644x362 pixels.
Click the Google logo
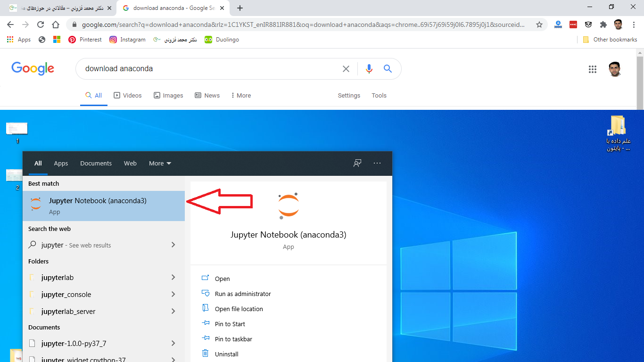pos(33,68)
